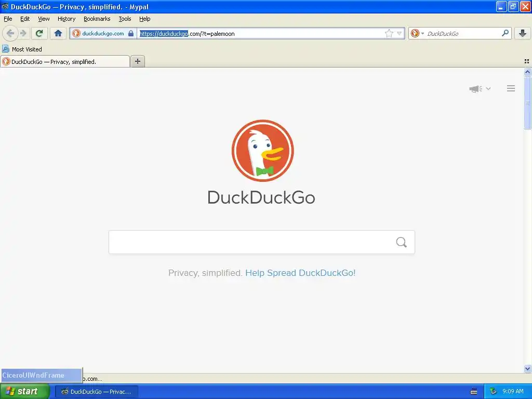The height and width of the screenshot is (399, 532).
Task: Click the CiceroUIWndFrame floating bar
Action: click(x=42, y=375)
